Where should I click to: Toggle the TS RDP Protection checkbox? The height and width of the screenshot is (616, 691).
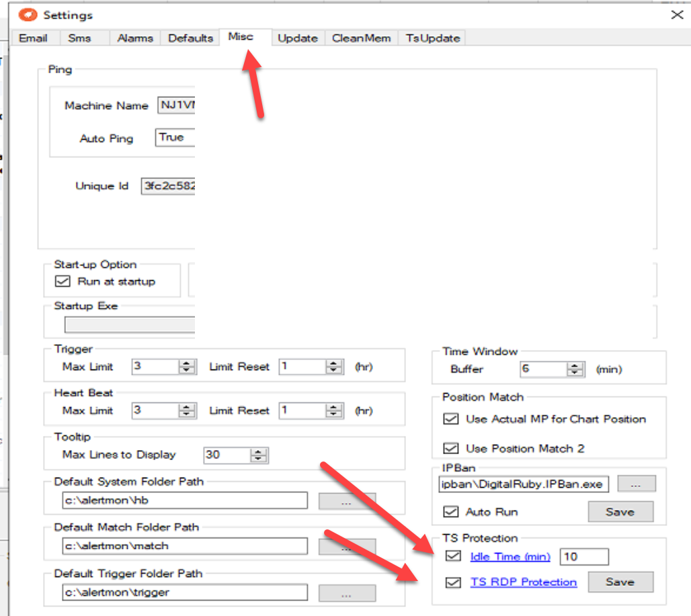453,582
